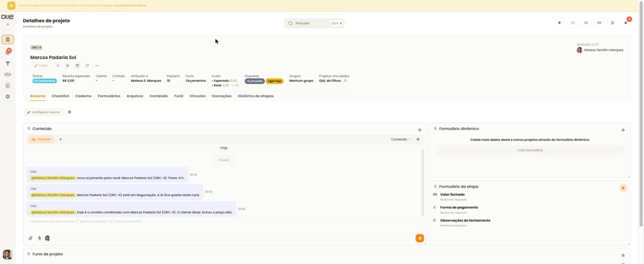Open the sidebar item with the red badge
644x264 pixels.
point(7,52)
